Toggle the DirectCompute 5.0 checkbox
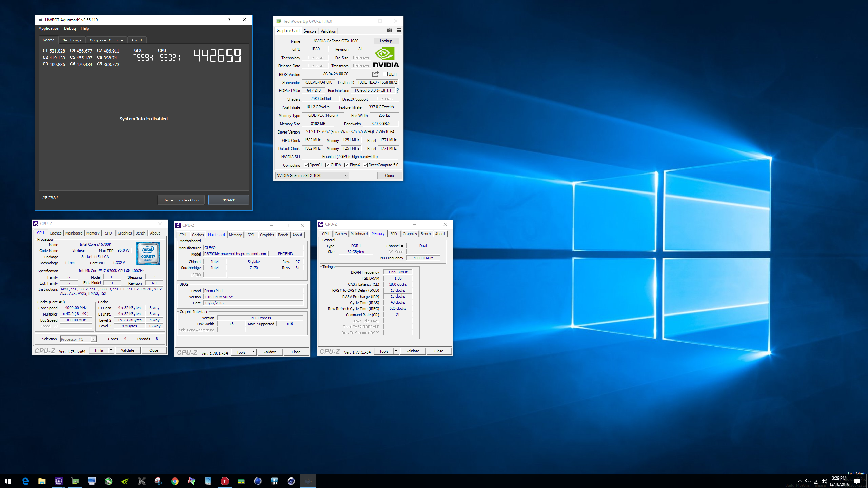 point(365,165)
